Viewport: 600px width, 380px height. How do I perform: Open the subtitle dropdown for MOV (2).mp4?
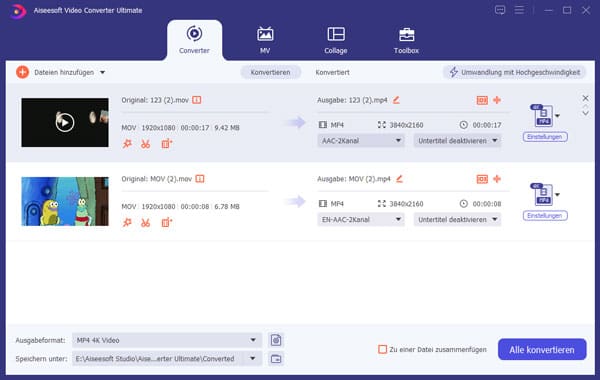457,220
